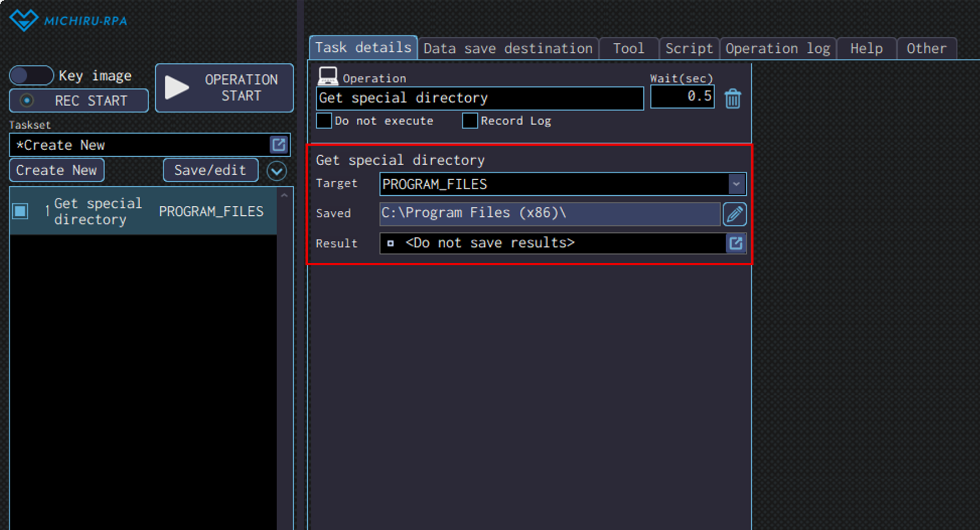Click the MICHIRU-RPA logo

68,21
